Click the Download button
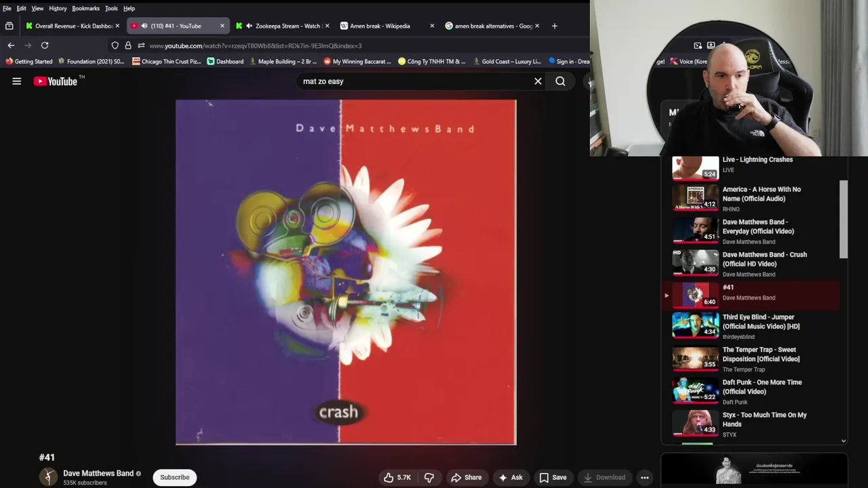 [x=605, y=477]
